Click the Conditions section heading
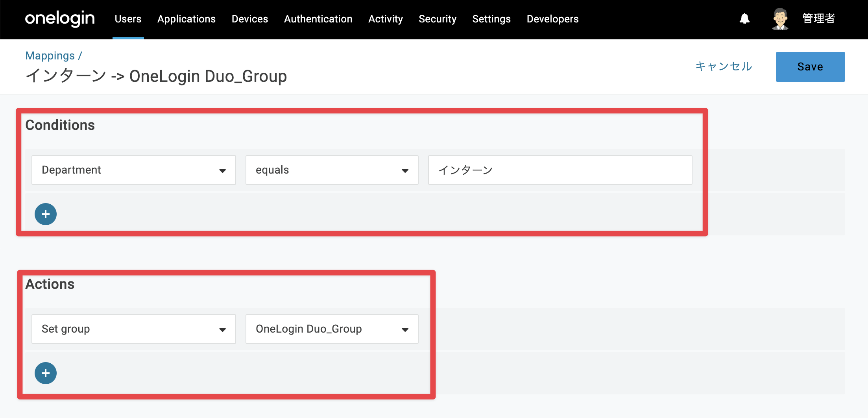Screen dimensions: 868x418 coord(60,125)
